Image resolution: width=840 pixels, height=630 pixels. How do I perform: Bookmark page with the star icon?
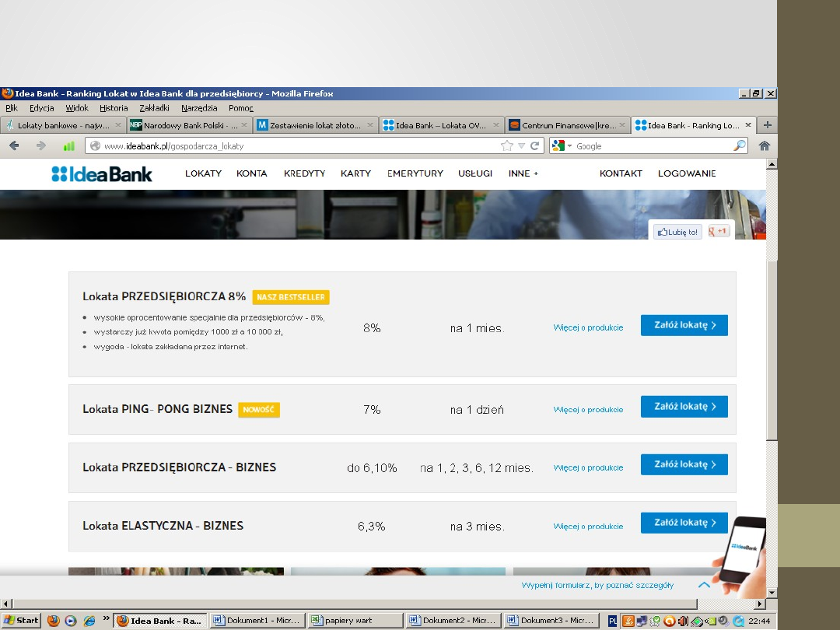507,145
